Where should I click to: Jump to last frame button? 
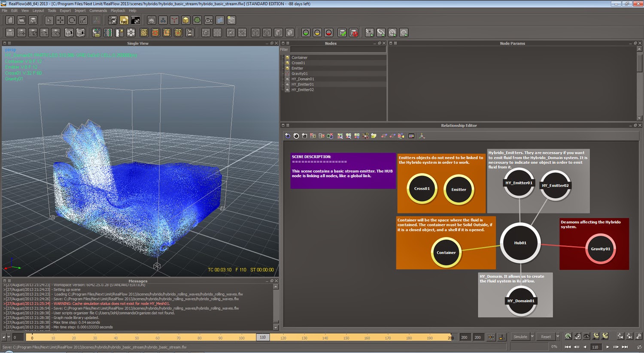[x=625, y=347]
